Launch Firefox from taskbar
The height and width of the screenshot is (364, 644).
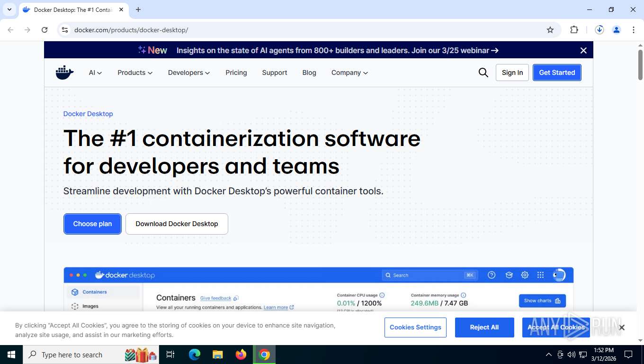[x=241, y=355]
